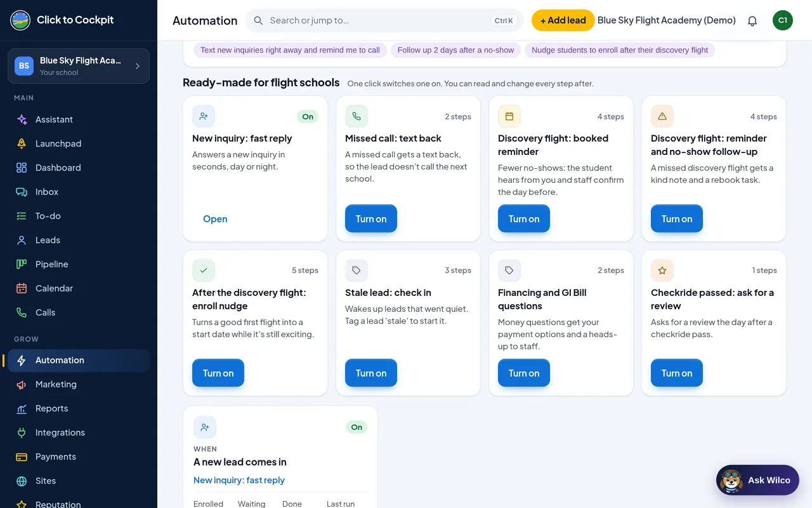
Task: Turn on Financing and GI Bill questions
Action: [524, 373]
